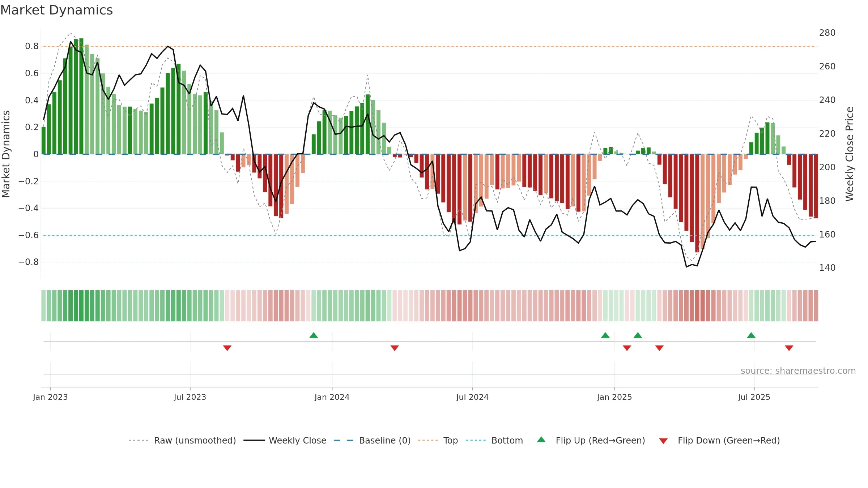The width and height of the screenshot is (868, 488).
Task: Click the Jul 2025 x-axis label
Action: tap(754, 397)
